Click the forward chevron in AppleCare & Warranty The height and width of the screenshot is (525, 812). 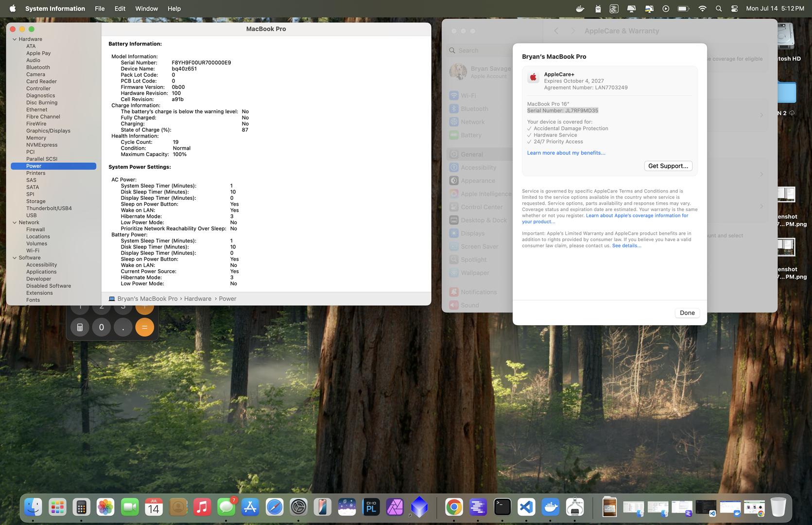[573, 31]
